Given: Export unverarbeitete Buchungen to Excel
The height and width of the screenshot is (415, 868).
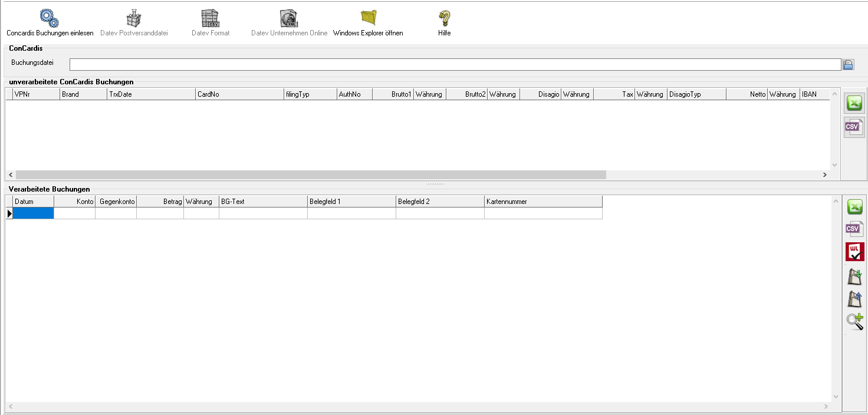Looking at the screenshot, I should click(854, 104).
